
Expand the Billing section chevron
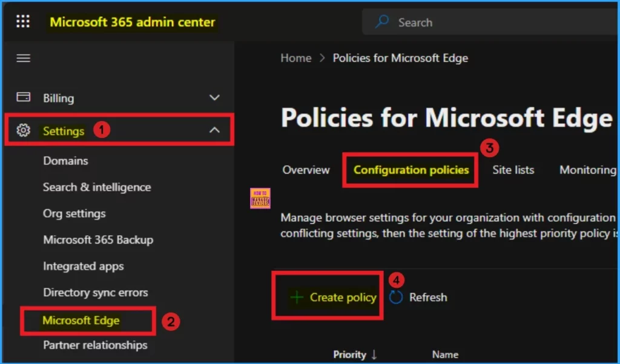pyautogui.click(x=214, y=97)
